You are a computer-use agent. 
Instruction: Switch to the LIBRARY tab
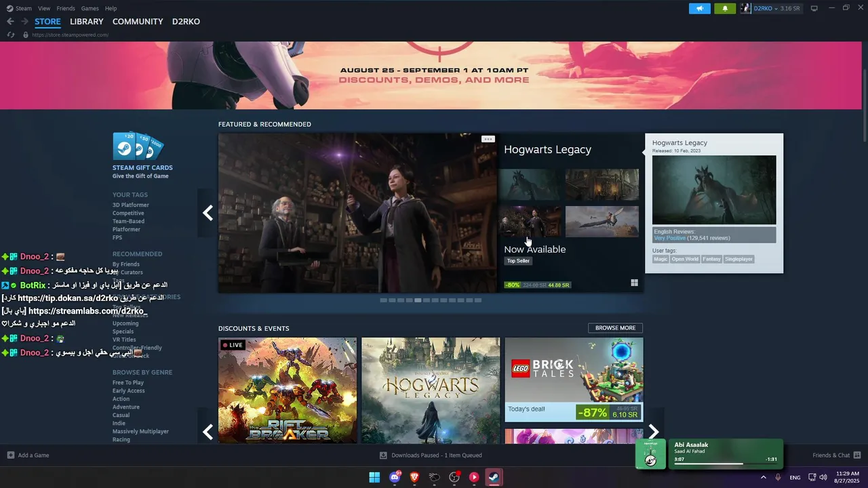pyautogui.click(x=87, y=22)
